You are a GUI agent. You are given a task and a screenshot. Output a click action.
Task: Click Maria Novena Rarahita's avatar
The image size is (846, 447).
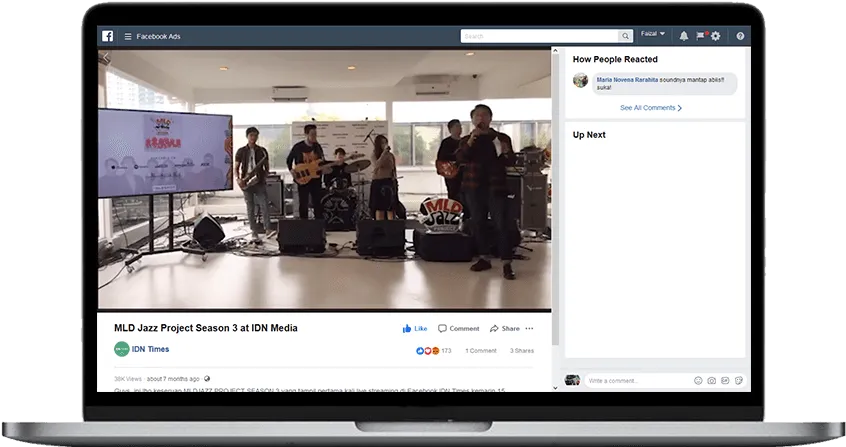[581, 80]
